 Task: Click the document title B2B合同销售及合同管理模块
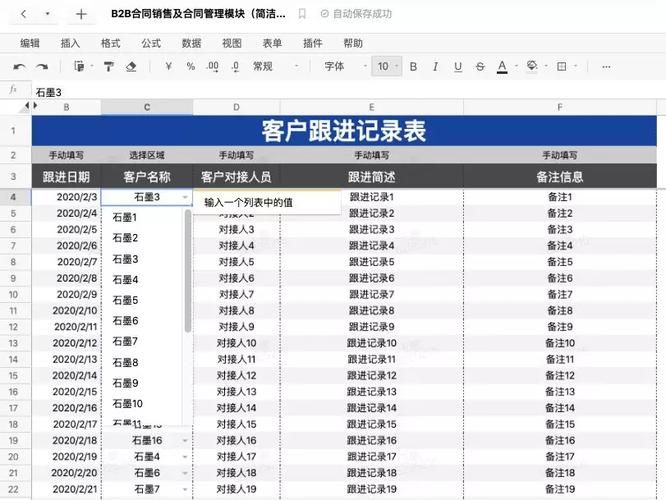coord(198,14)
